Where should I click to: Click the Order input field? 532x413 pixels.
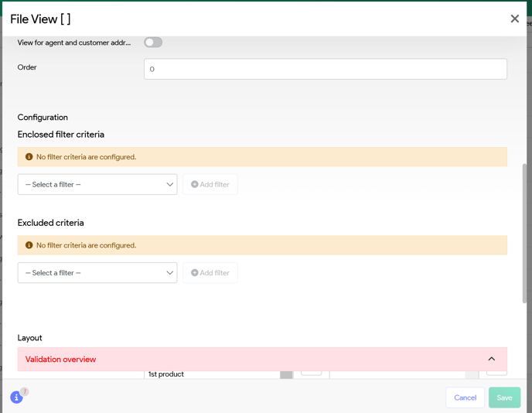click(x=325, y=69)
